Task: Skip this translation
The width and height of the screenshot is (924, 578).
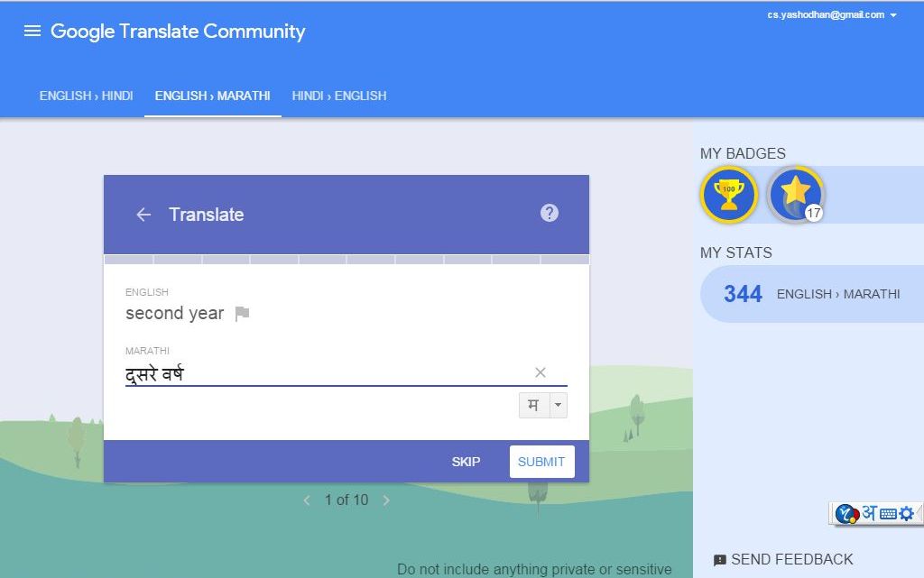Action: pyautogui.click(x=466, y=462)
